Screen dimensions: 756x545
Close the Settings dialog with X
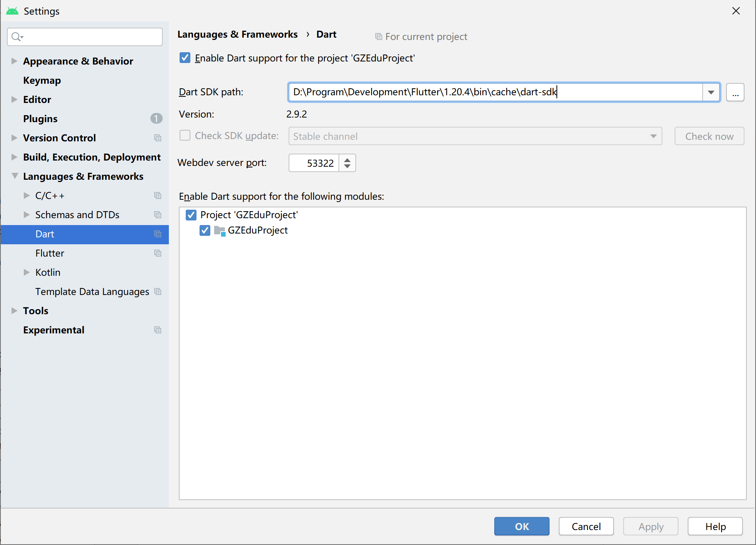point(736,11)
